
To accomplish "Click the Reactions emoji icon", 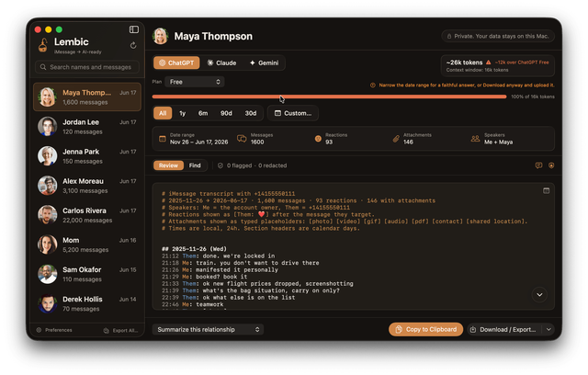I will (x=318, y=139).
